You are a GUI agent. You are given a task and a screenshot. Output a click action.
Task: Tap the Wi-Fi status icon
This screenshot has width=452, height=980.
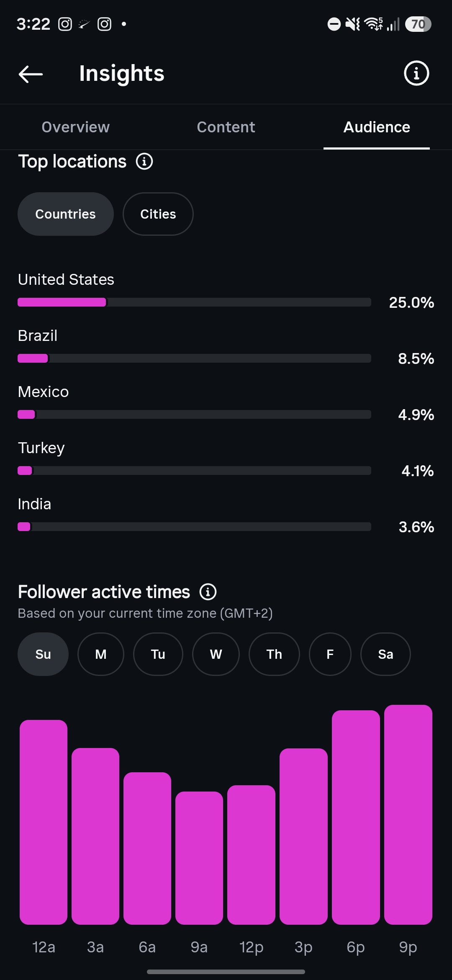[x=373, y=24]
